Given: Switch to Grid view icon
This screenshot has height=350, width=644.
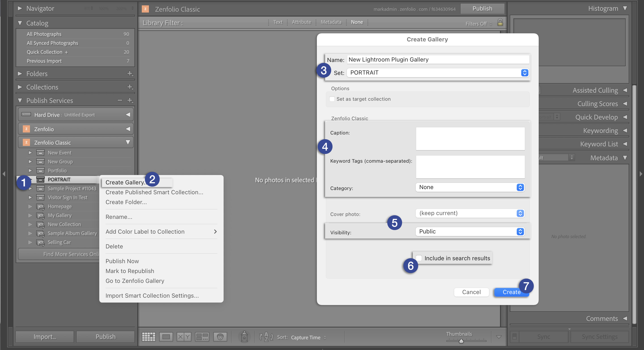Looking at the screenshot, I should coord(148,337).
